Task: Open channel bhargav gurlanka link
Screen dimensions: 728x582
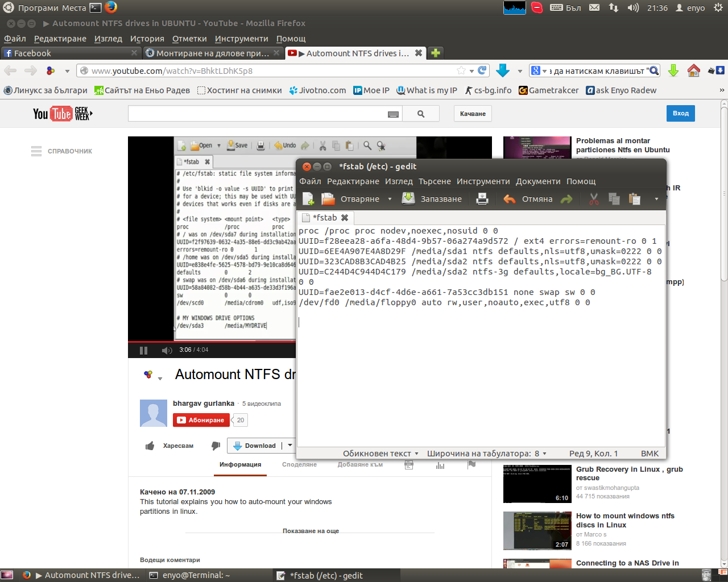Action: (x=204, y=403)
